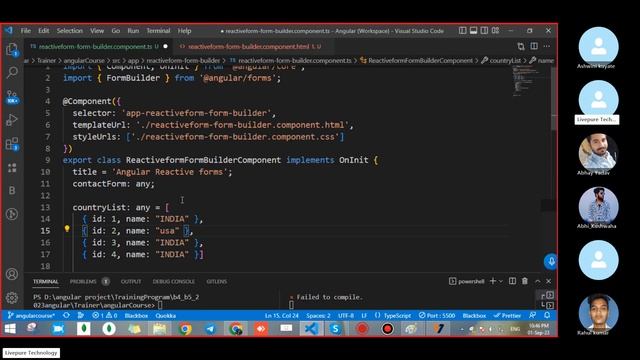
Task: Open the Accounts icon in activity bar
Action: point(12,274)
